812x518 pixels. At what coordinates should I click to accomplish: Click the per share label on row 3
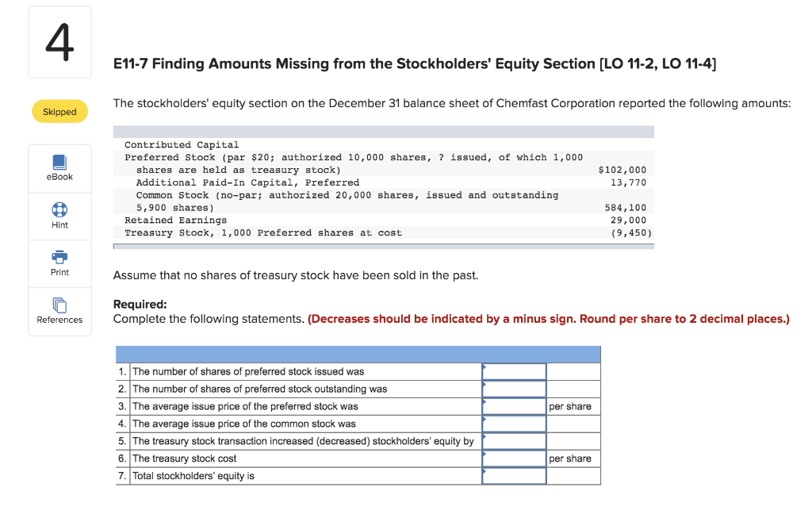[571, 405]
